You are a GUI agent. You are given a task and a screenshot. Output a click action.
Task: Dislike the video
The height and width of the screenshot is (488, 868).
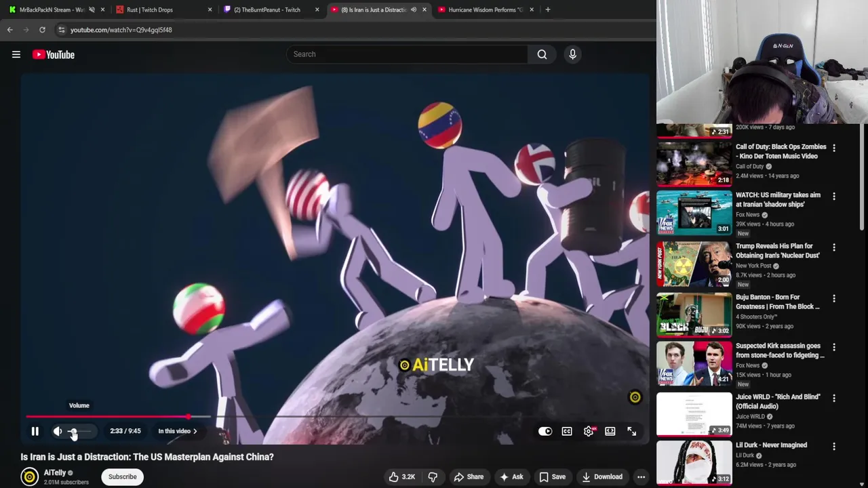tap(433, 476)
